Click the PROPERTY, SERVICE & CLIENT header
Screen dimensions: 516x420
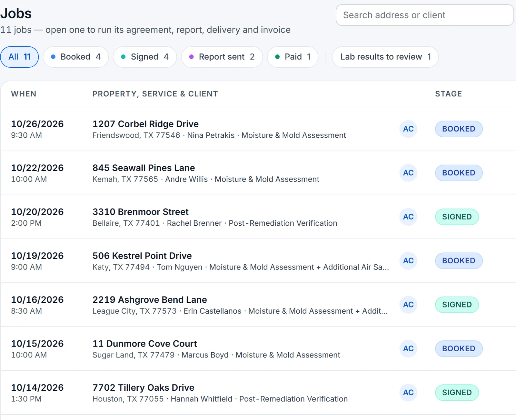pyautogui.click(x=155, y=94)
